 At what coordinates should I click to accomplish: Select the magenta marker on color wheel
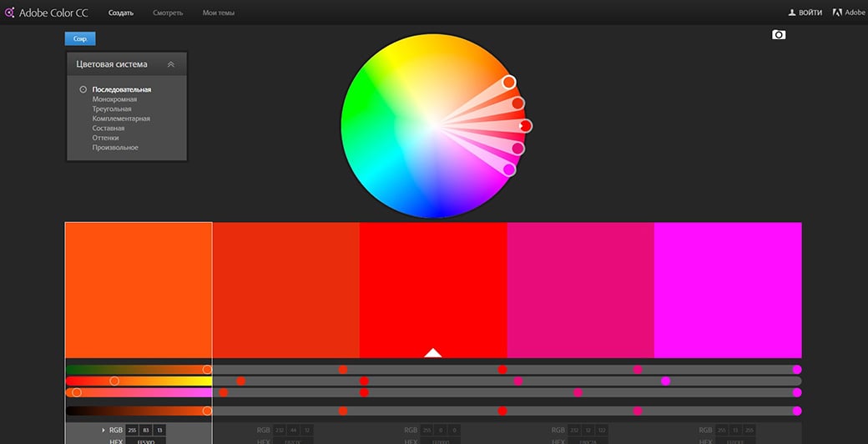tap(509, 169)
